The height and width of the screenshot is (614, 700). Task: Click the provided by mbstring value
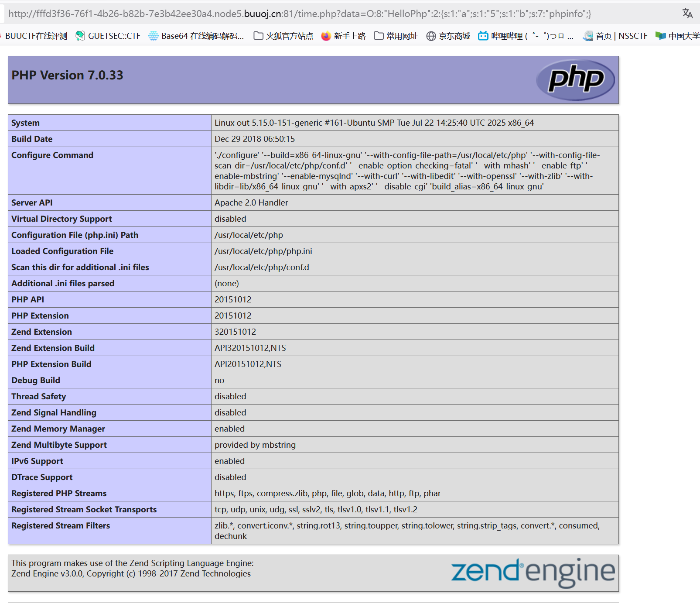tap(255, 445)
